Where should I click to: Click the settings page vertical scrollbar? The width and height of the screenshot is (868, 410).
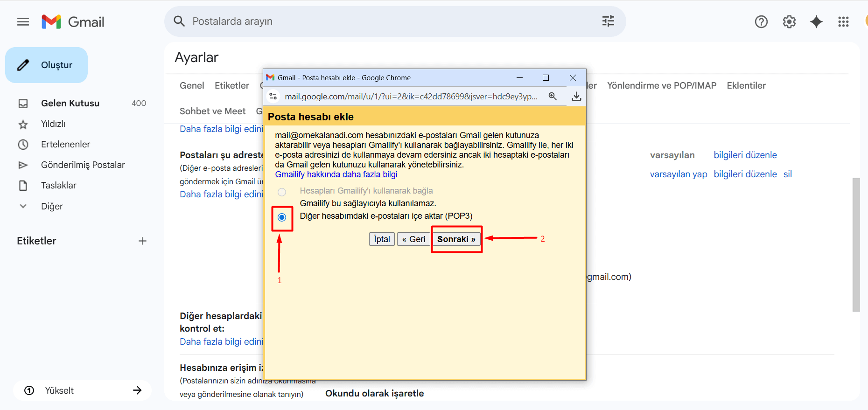856,244
